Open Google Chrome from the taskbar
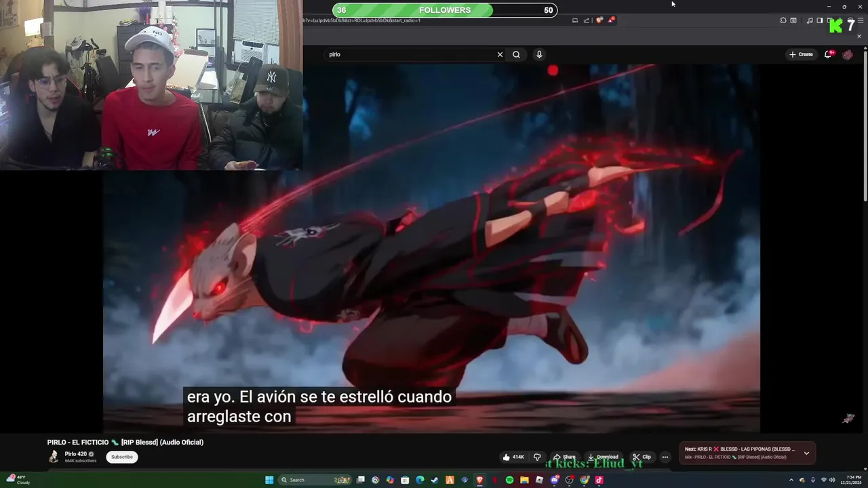The image size is (868, 488). [x=584, y=480]
